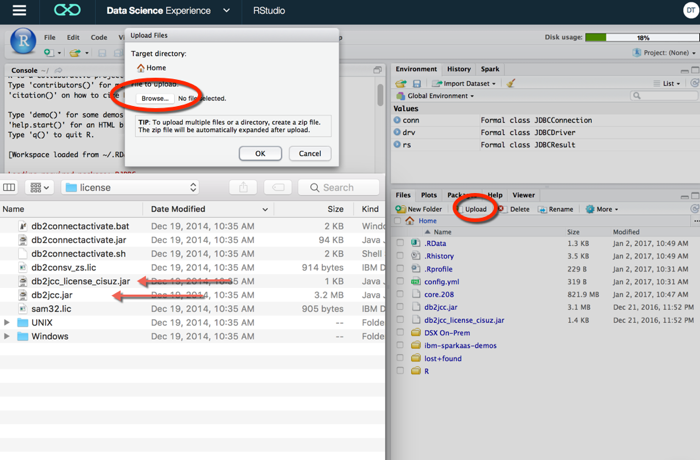
Task: Maximize the Console pane icon
Action: tap(378, 70)
